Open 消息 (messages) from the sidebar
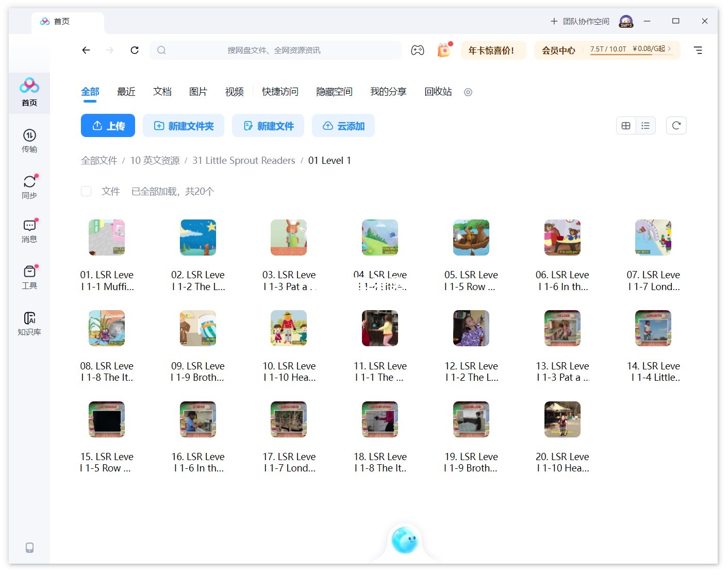 click(x=29, y=231)
